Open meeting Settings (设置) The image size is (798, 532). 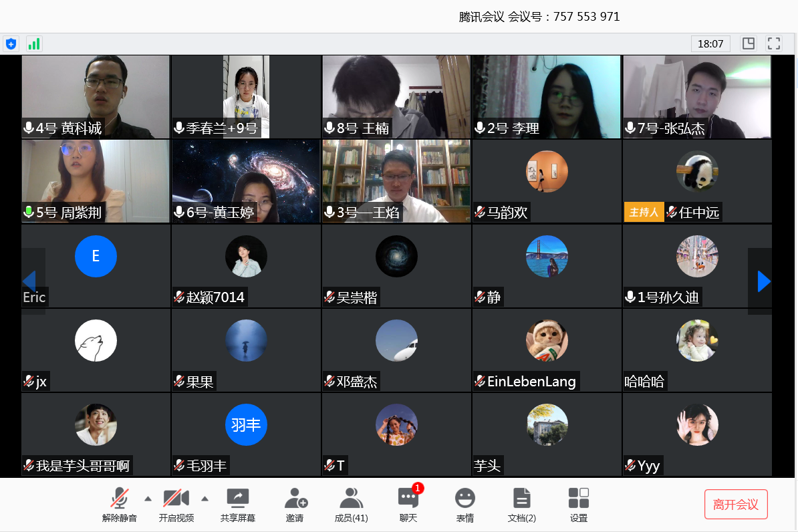578,505
